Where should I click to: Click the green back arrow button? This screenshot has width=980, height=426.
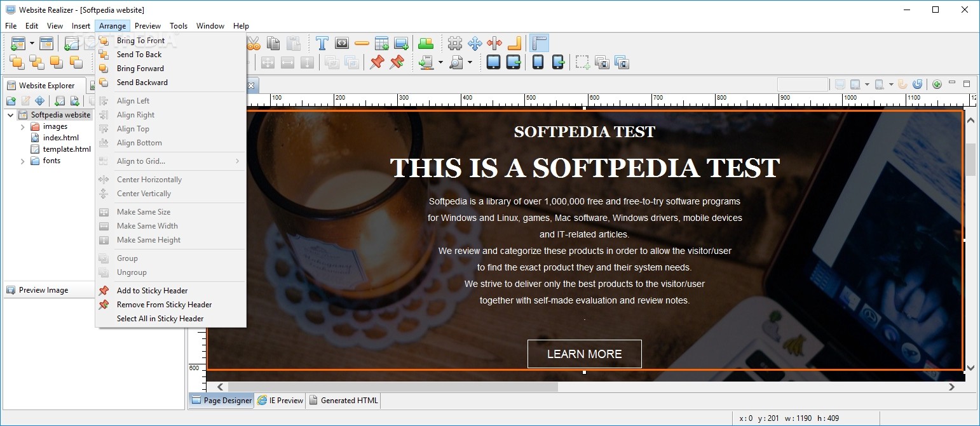pos(937,84)
